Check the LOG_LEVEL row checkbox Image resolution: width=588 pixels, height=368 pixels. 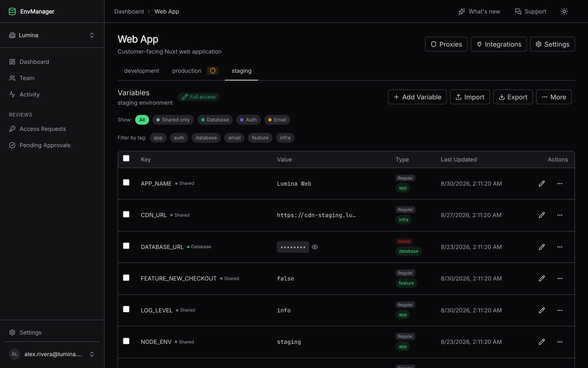(126, 309)
